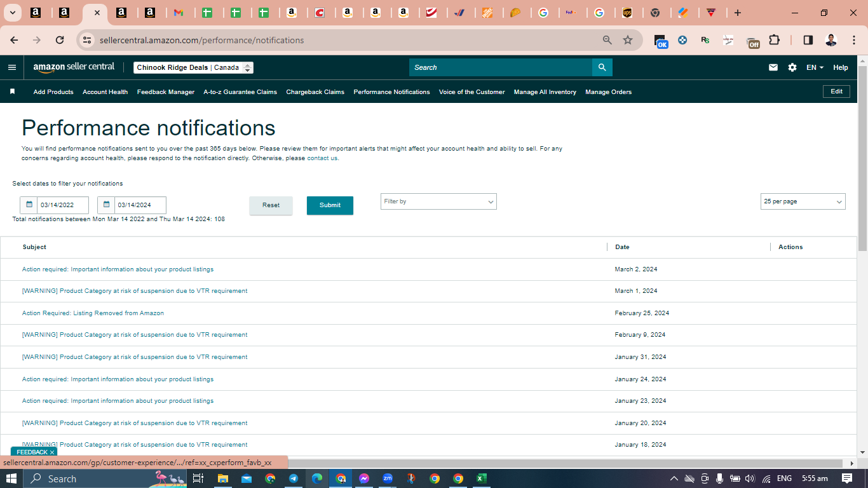Open the Windows notification center
The width and height of the screenshot is (868, 488).
[x=847, y=478]
